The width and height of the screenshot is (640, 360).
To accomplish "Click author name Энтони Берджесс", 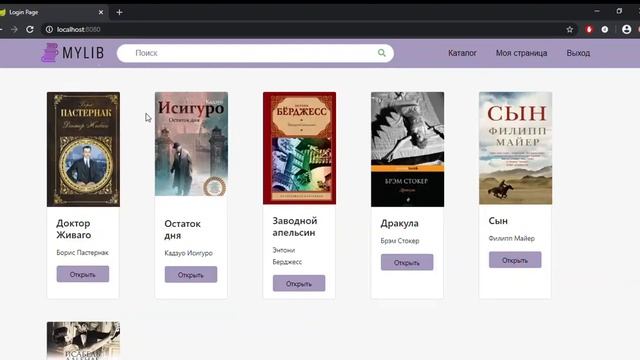I will [287, 256].
